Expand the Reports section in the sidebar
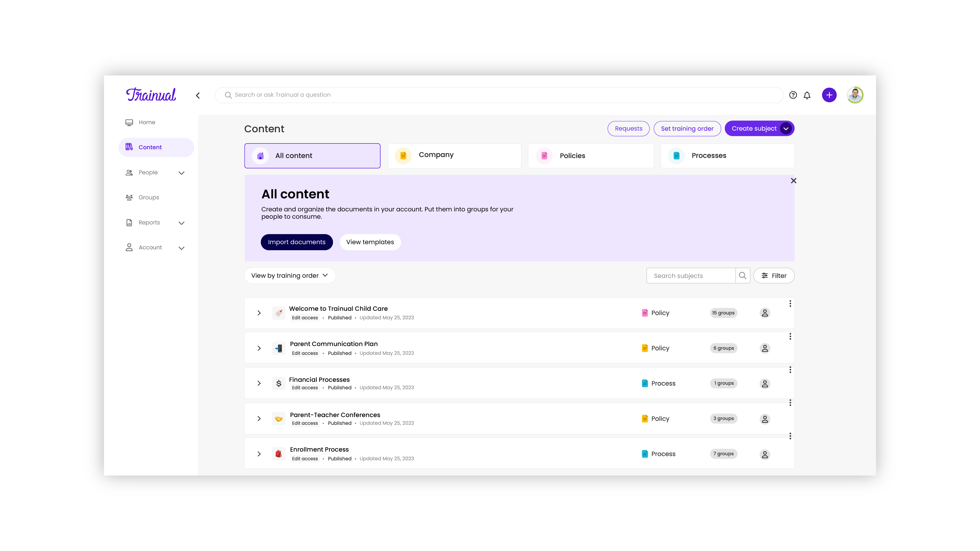Screen dimensions: 980x551 coord(182,223)
